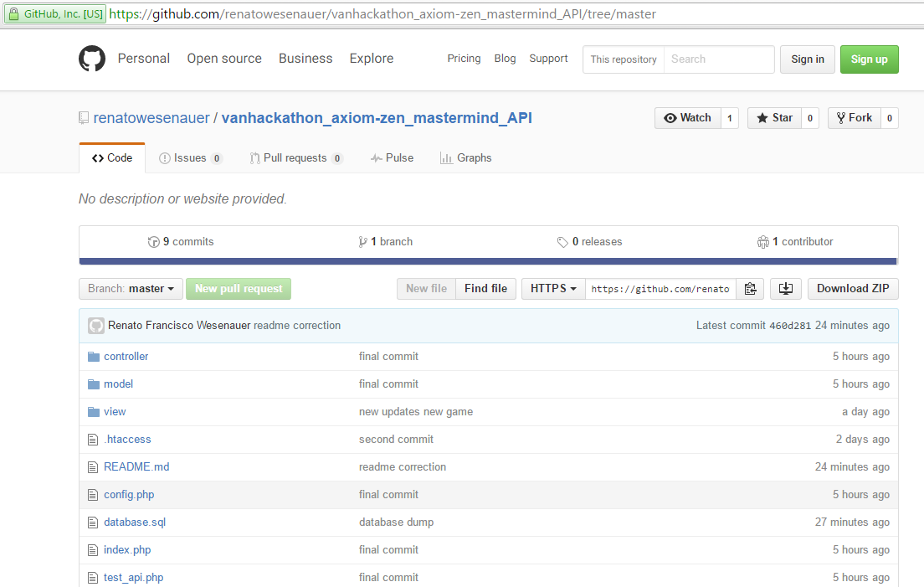Click the Watch button

coord(688,118)
